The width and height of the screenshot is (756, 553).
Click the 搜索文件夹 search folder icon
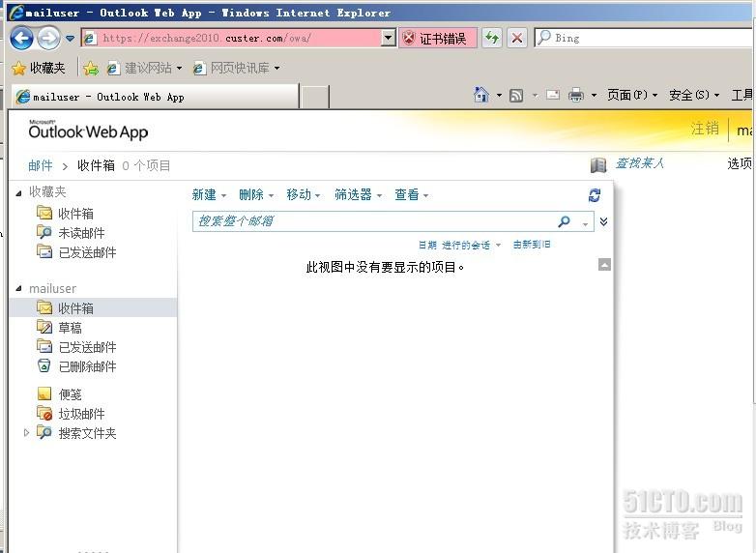pyautogui.click(x=44, y=432)
